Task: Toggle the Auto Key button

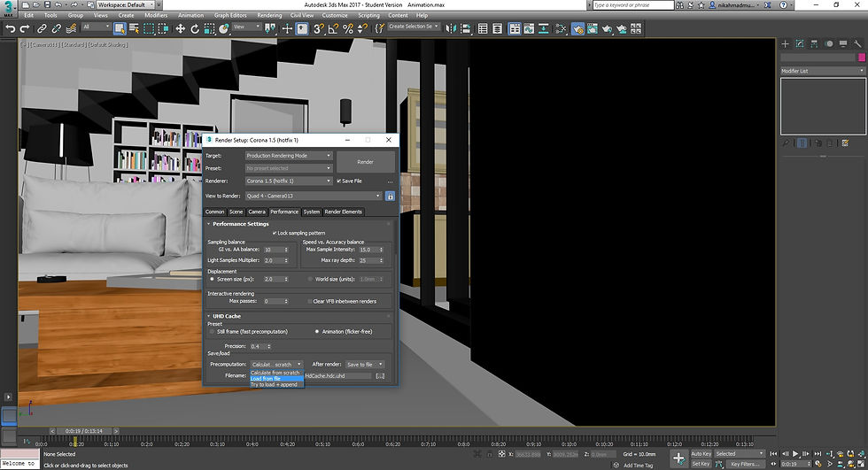Action: click(701, 454)
